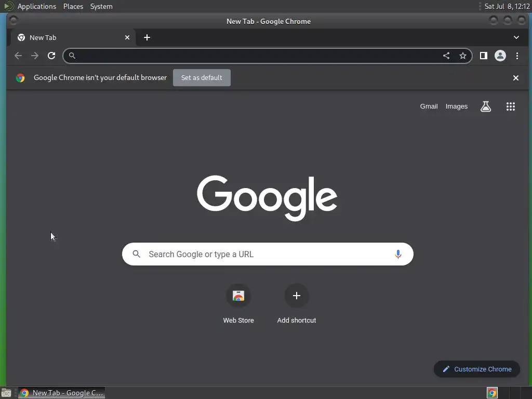Click the Chrome logo in the infobar

click(20, 78)
